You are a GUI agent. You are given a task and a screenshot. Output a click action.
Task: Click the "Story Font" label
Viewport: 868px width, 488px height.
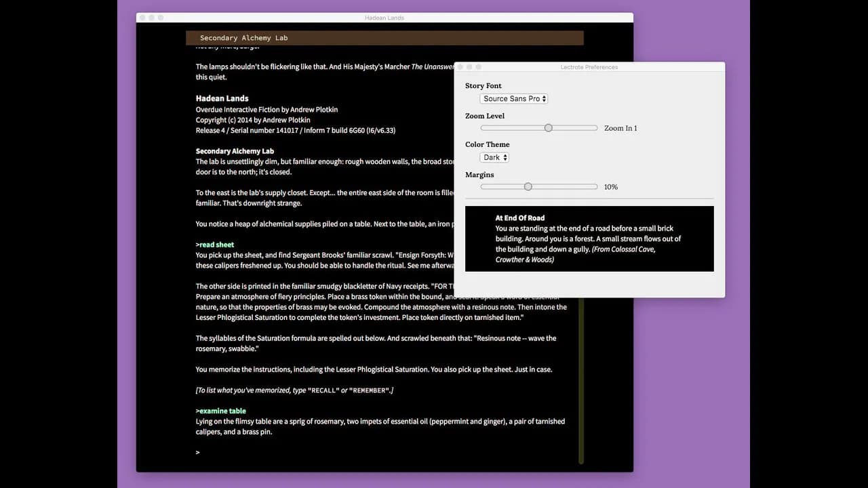point(484,86)
